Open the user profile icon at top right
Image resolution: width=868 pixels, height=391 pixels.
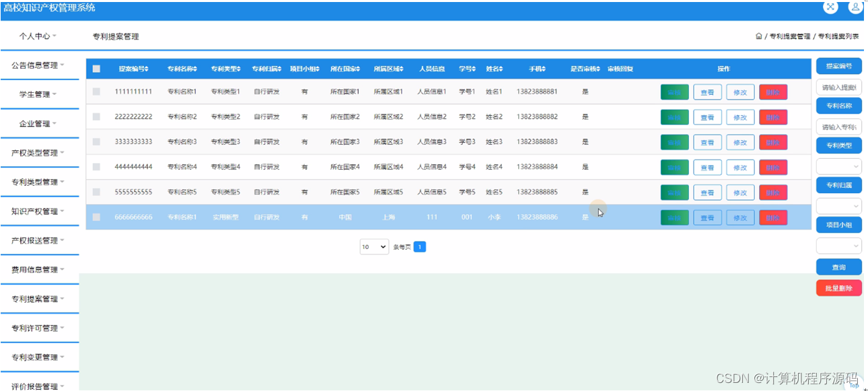pyautogui.click(x=855, y=7)
